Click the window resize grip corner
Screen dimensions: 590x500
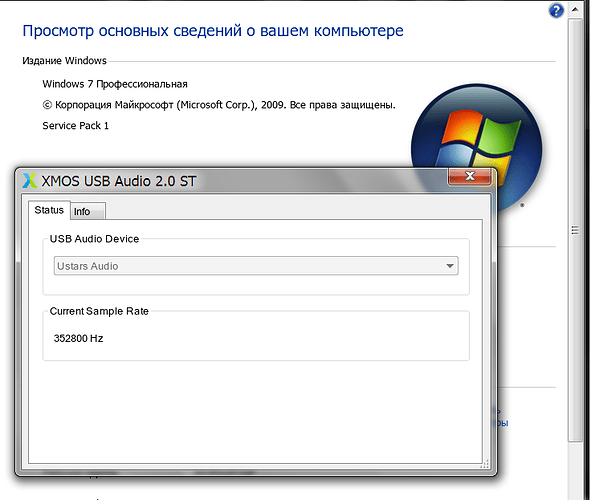tap(485, 464)
